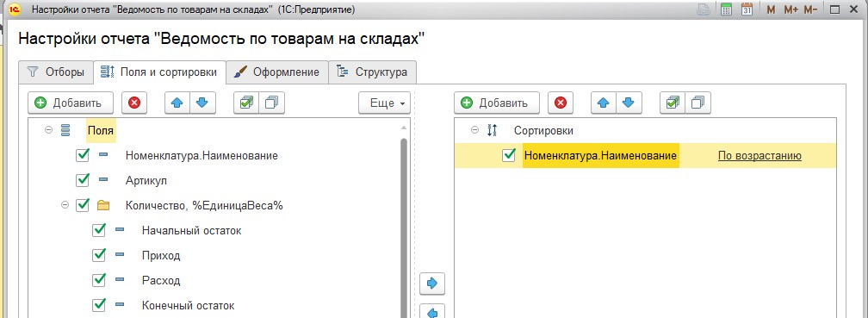Screen dimensions: 868x318
Task: Click the M memory button in title bar
Action: click(x=771, y=10)
